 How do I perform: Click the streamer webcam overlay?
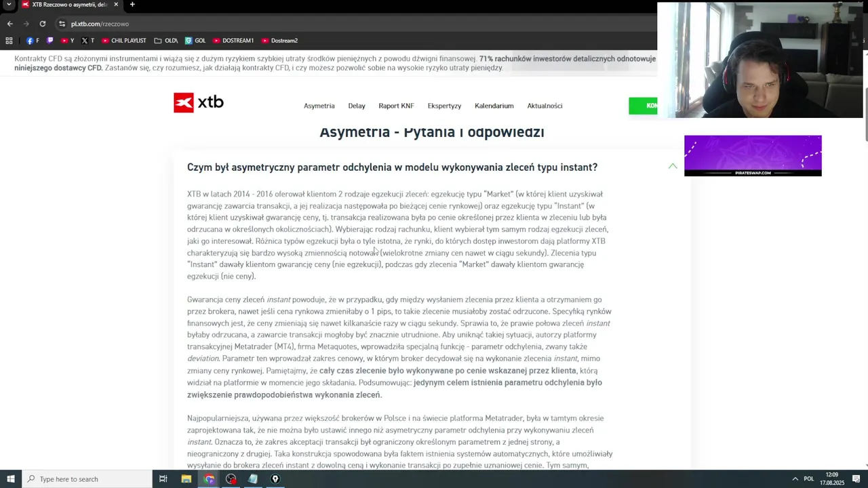(759, 60)
